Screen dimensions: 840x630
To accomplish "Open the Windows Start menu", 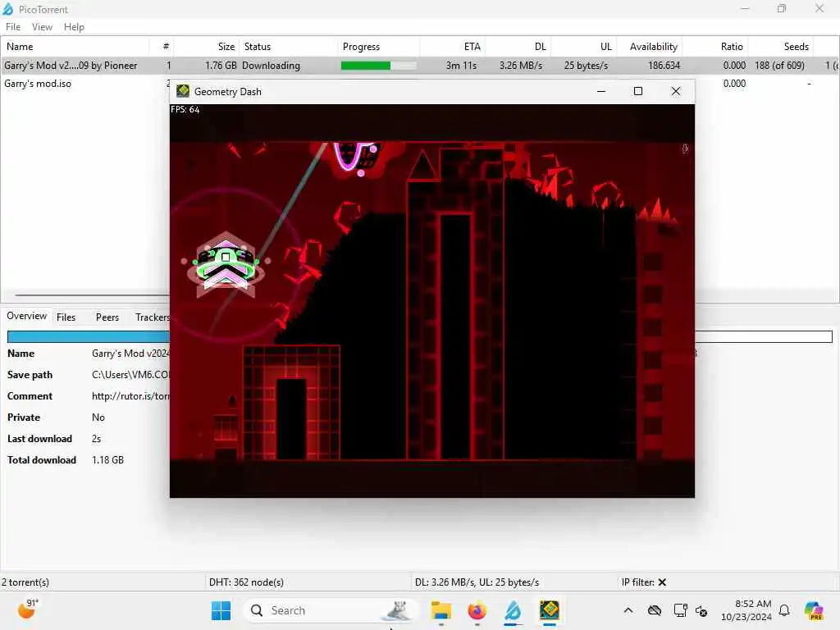I will [x=221, y=610].
